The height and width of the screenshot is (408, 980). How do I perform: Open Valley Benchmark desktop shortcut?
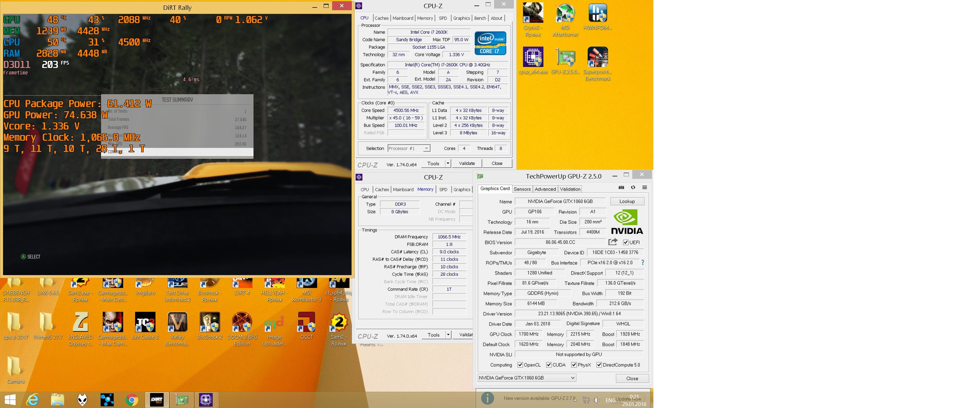(177, 329)
